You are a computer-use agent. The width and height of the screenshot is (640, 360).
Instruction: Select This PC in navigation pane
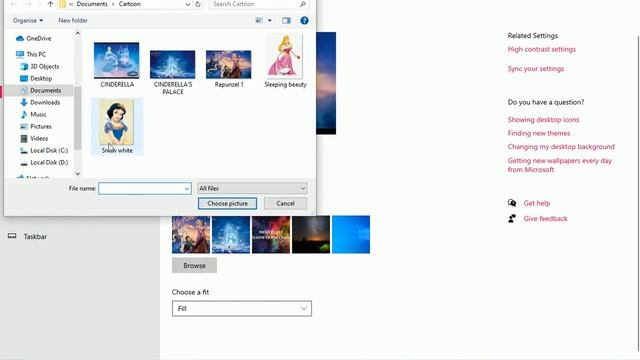31,54
